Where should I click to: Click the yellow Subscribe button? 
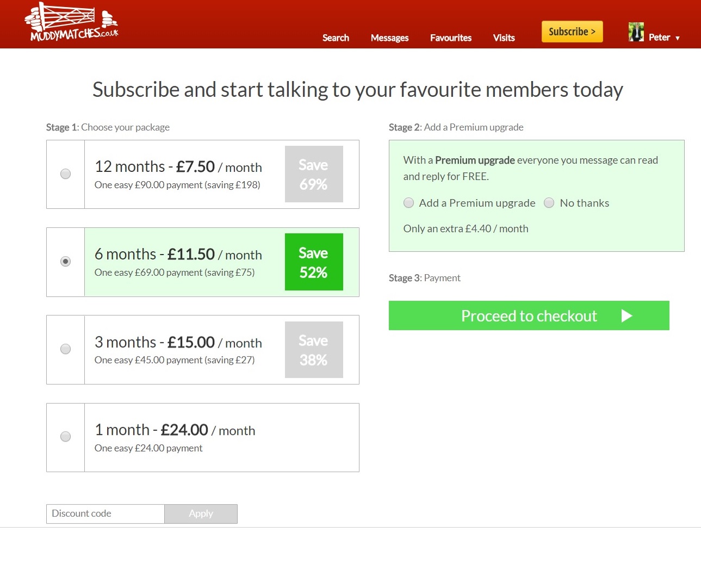coord(572,32)
